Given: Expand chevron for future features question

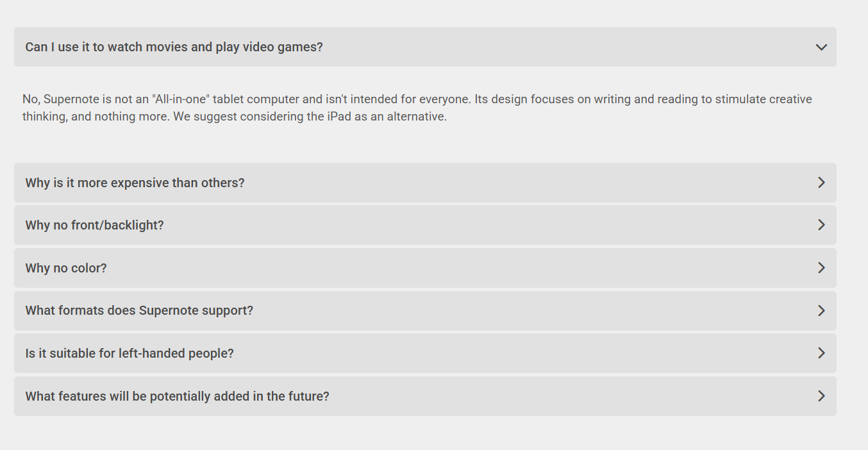Looking at the screenshot, I should pyautogui.click(x=821, y=396).
